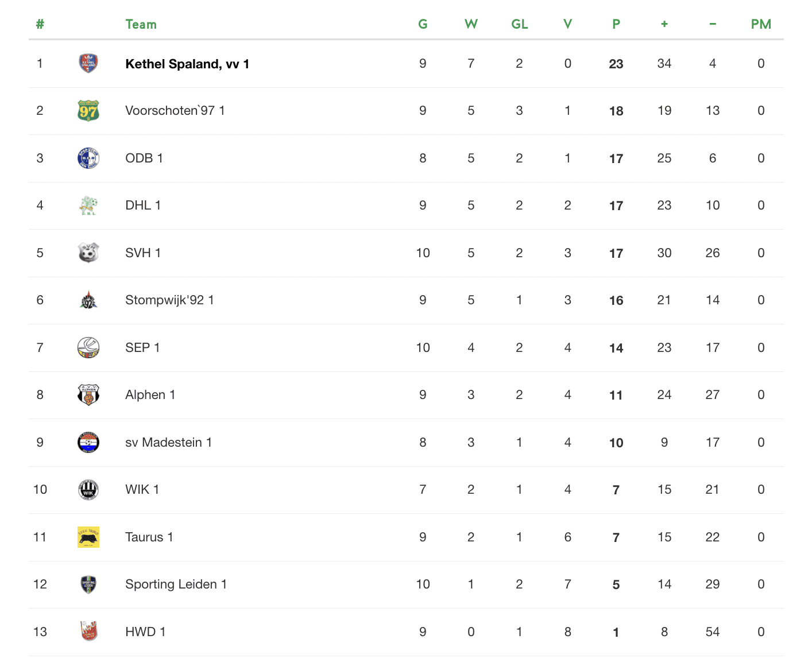Click the GL column header

(520, 24)
